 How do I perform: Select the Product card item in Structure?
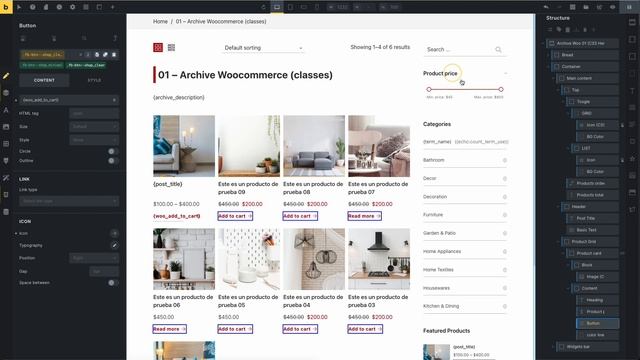coord(593,253)
